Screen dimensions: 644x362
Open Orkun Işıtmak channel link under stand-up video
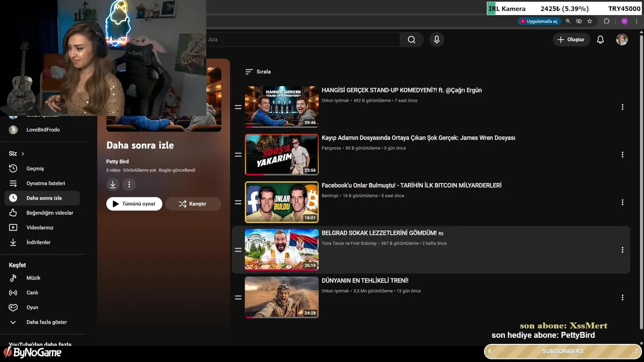tap(335, 101)
